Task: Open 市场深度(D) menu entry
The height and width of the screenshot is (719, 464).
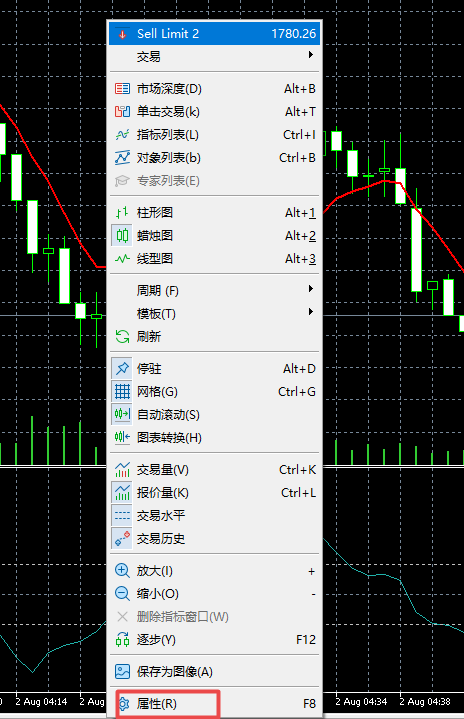Action: click(x=215, y=88)
